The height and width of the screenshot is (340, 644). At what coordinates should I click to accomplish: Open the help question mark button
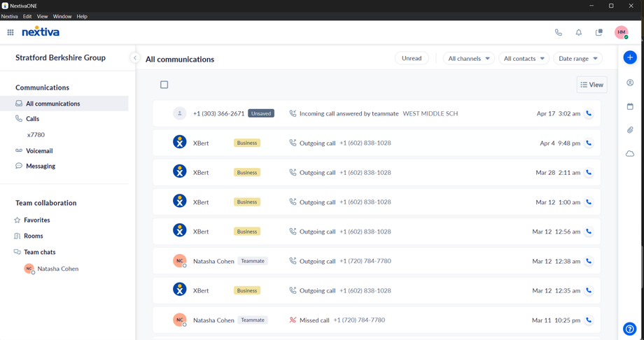629,329
